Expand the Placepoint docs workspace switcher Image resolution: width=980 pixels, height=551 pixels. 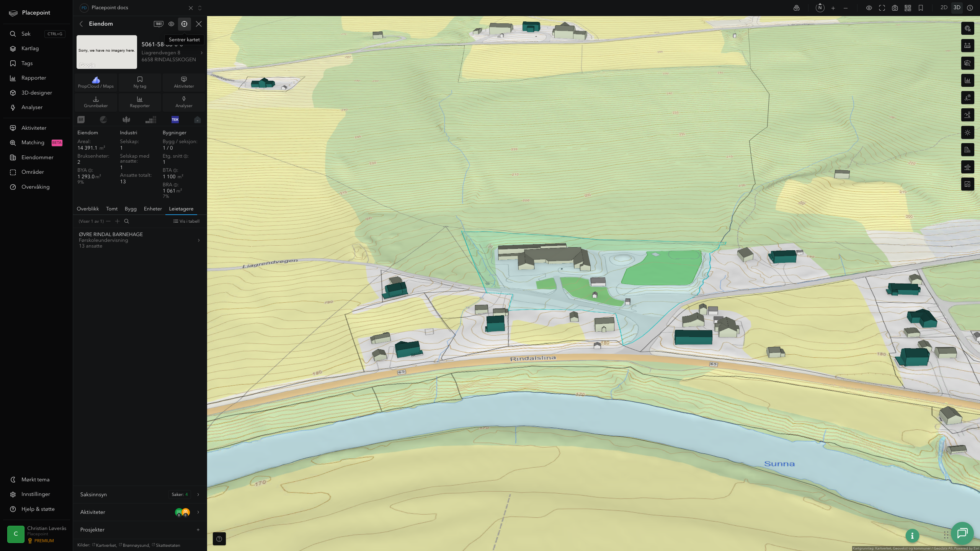[x=199, y=8]
